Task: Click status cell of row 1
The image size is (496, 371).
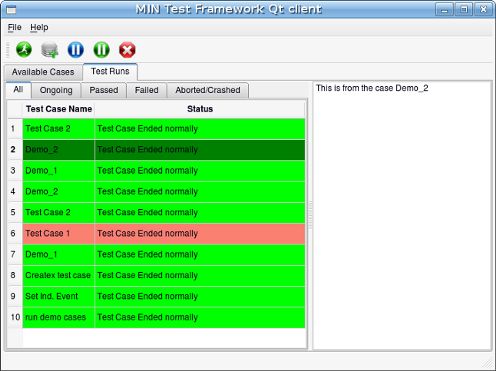Action: [x=200, y=129]
